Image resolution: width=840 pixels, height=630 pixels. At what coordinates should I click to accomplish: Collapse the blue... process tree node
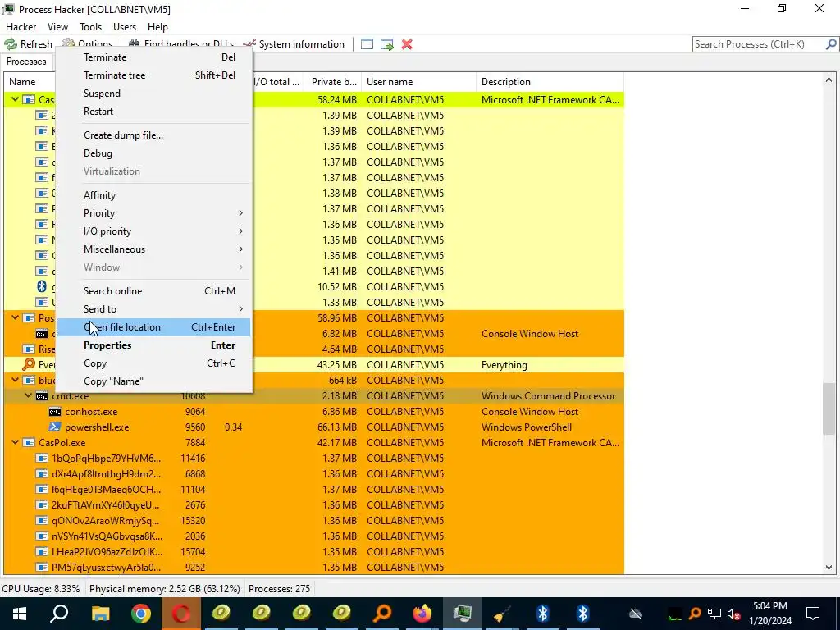click(x=15, y=380)
